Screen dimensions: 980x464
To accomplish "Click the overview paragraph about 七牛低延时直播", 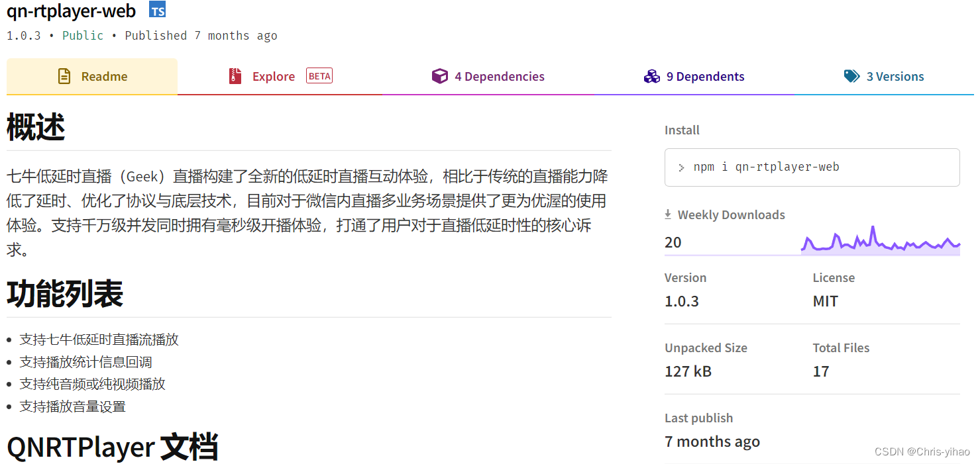I will tap(307, 213).
